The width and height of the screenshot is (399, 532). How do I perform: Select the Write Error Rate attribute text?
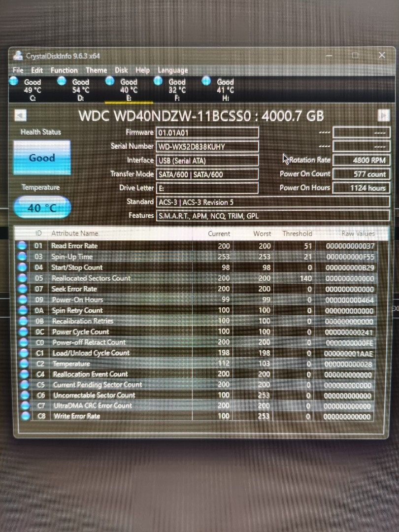click(x=77, y=416)
